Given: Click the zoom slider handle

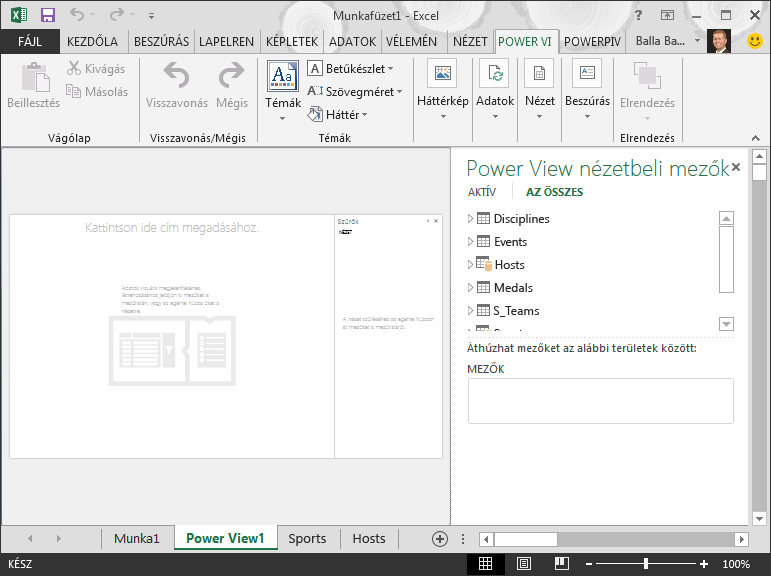Looking at the screenshot, I should (646, 564).
